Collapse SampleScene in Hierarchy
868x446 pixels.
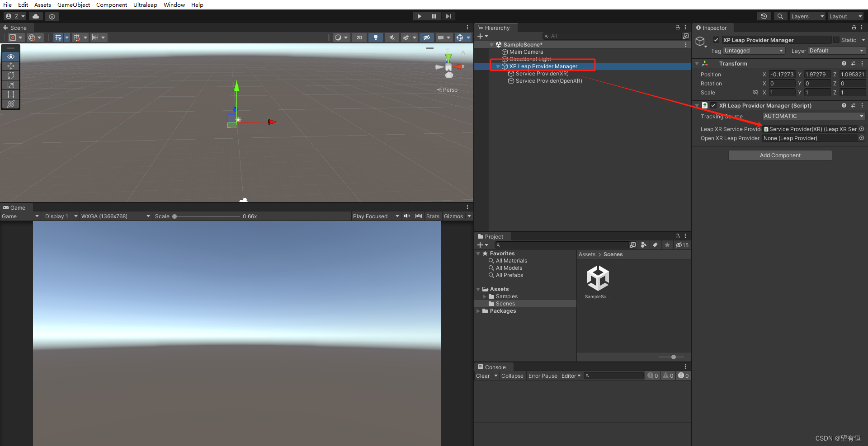(491, 45)
